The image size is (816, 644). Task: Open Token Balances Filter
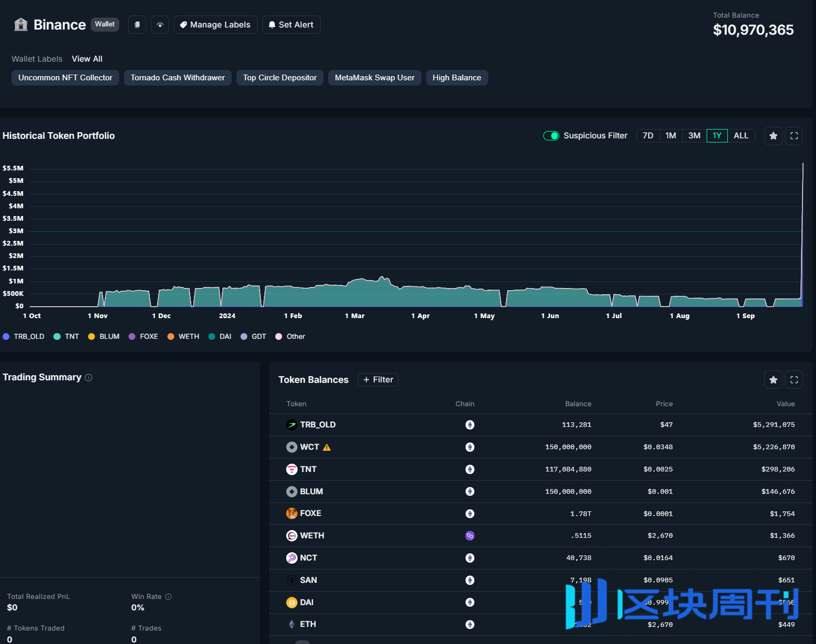(x=378, y=380)
